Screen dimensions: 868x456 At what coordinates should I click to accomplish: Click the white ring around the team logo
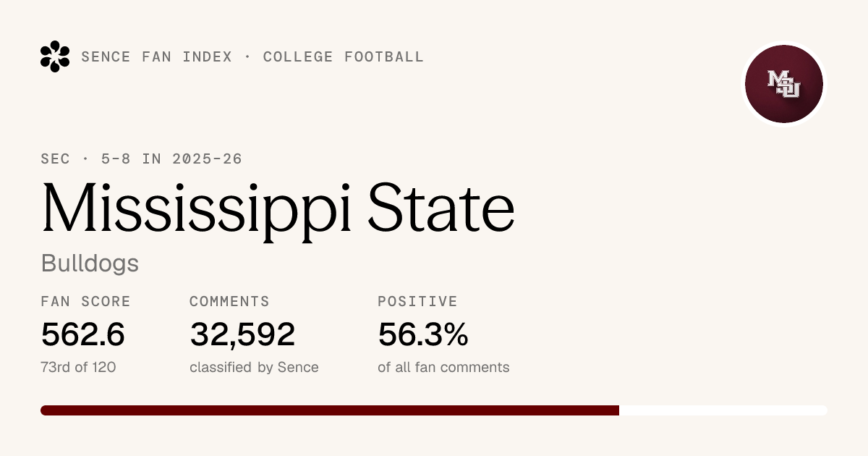784,43
